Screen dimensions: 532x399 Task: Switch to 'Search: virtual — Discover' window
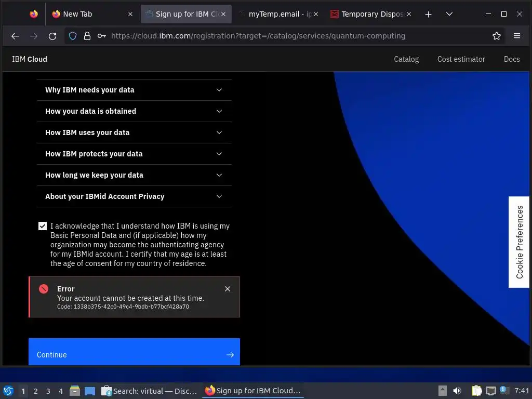coord(149,391)
